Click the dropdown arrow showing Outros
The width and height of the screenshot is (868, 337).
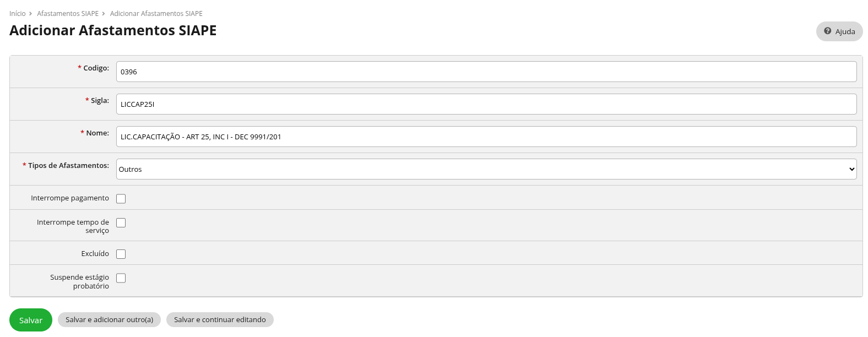(851, 169)
